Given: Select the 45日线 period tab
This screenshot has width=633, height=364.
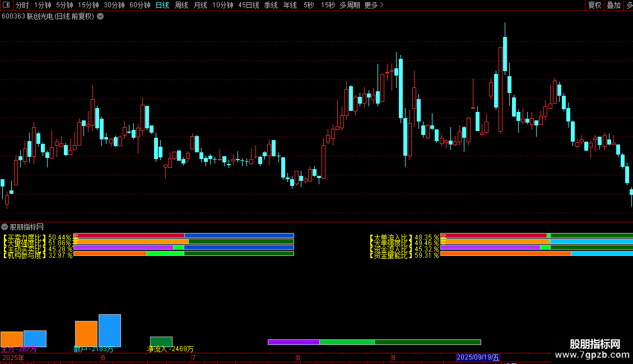Looking at the screenshot, I should click(x=249, y=5).
